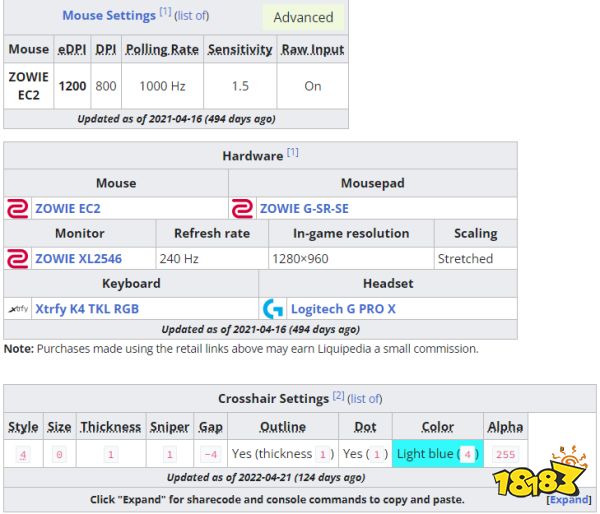Click the Dot column header
Viewport: 600px width, 514px height.
(x=365, y=427)
